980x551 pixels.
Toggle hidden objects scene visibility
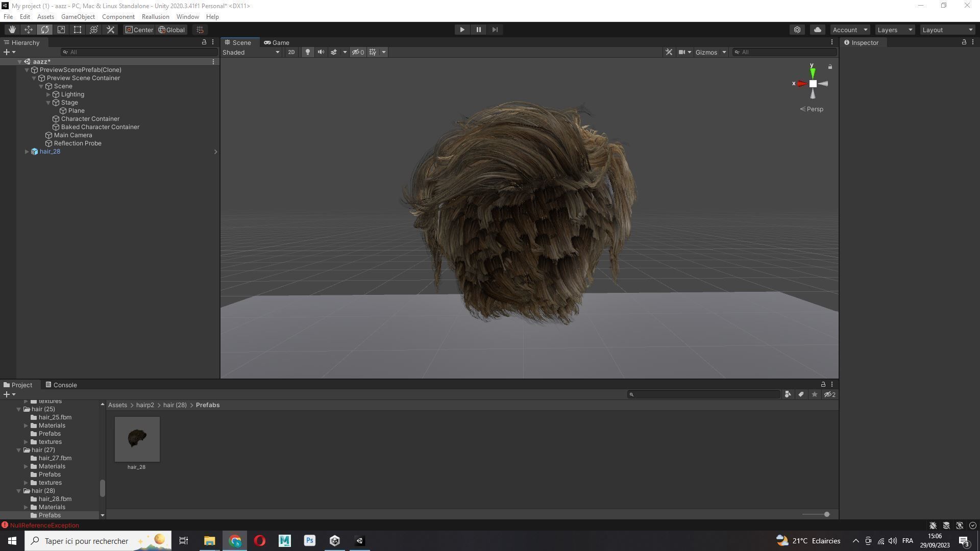point(358,52)
